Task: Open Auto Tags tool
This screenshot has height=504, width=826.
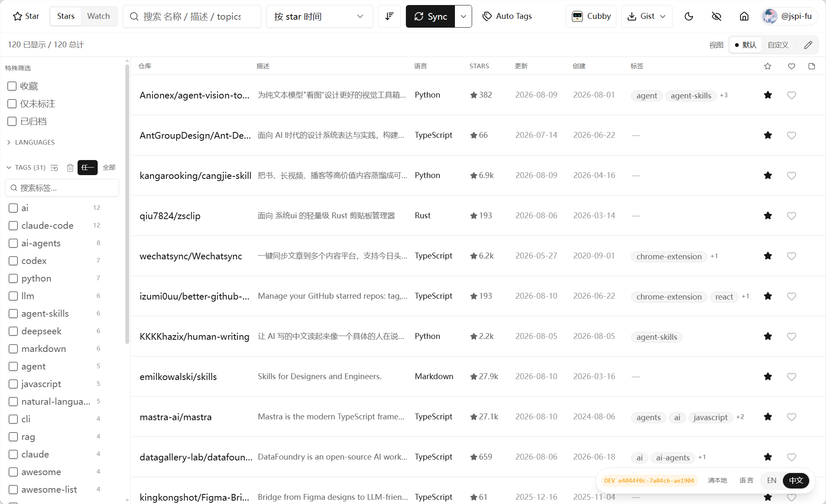Action: tap(507, 16)
